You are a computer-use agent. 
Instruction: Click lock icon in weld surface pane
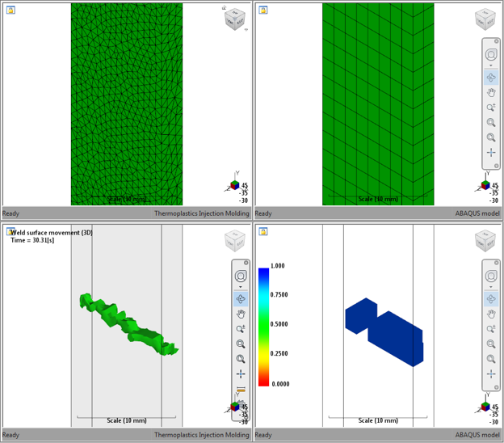coord(10,231)
